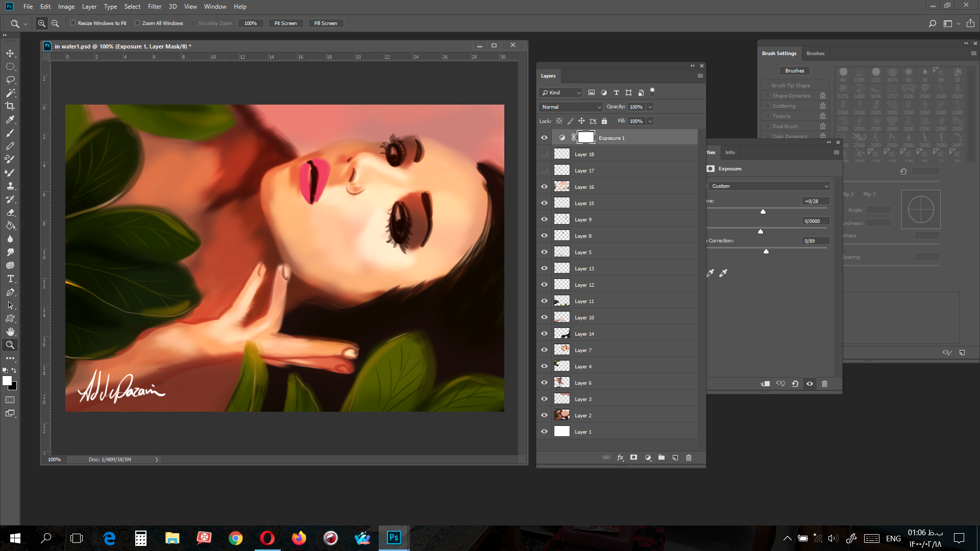Open the Normal blend mode dropdown

pyautogui.click(x=571, y=107)
